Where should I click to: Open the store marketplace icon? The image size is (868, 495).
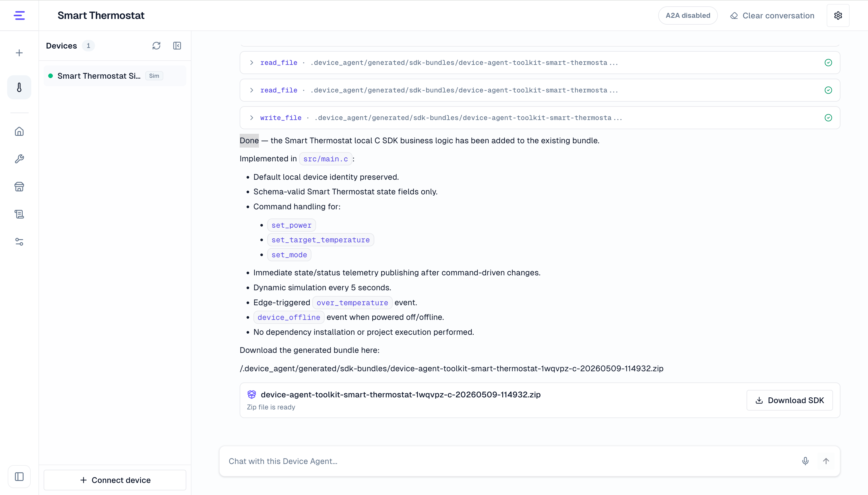(19, 186)
